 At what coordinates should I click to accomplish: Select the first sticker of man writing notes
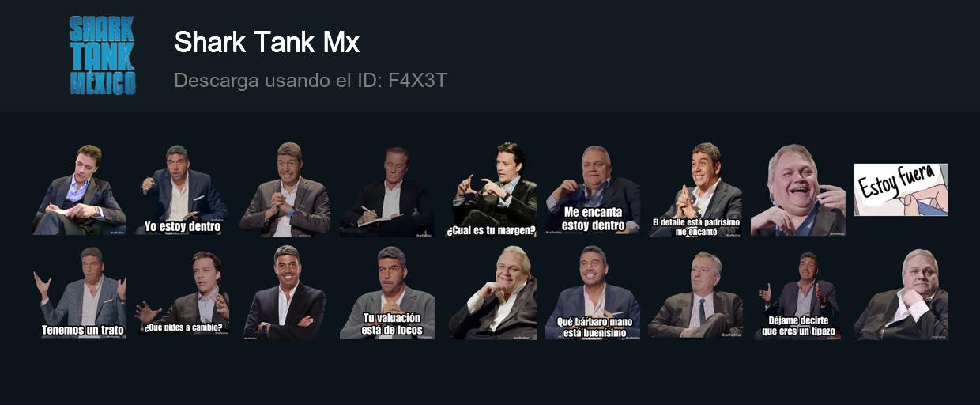pyautogui.click(x=79, y=190)
